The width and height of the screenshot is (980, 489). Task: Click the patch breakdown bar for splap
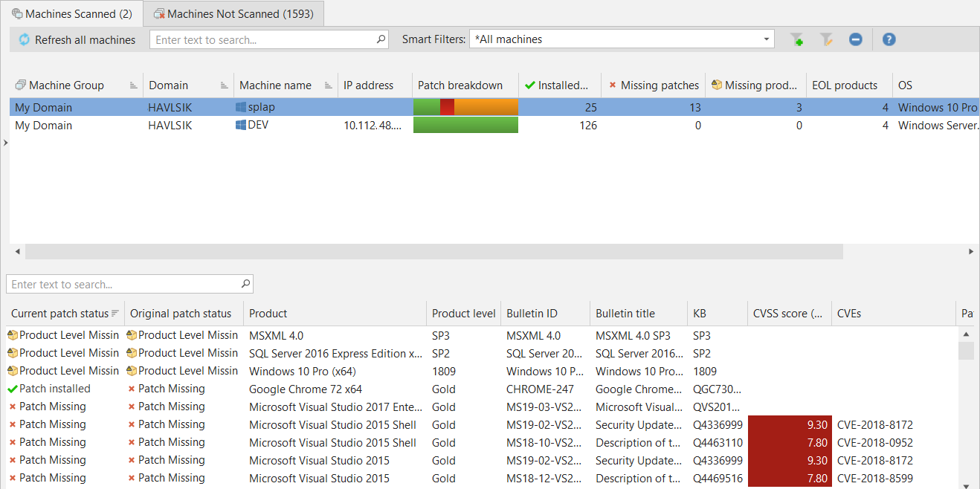pyautogui.click(x=465, y=107)
